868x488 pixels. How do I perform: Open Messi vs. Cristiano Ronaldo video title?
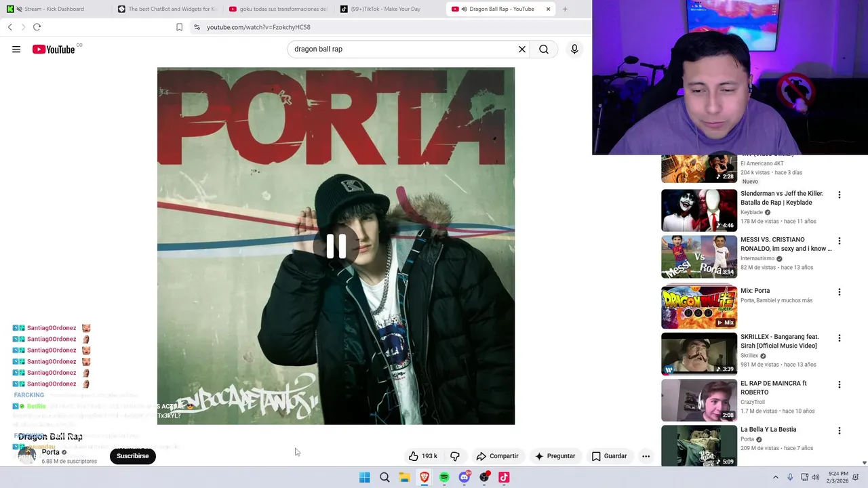[786, 244]
